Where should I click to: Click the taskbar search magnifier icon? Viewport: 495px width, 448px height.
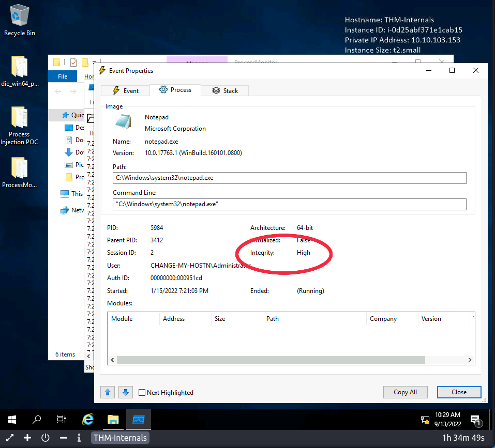(x=37, y=420)
